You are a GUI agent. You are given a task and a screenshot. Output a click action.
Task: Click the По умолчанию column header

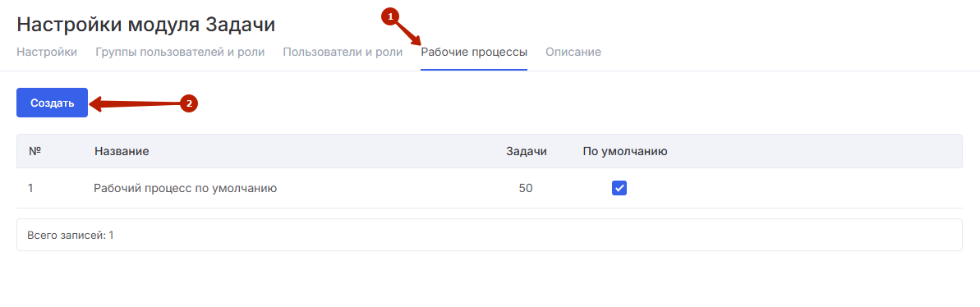coord(625,151)
